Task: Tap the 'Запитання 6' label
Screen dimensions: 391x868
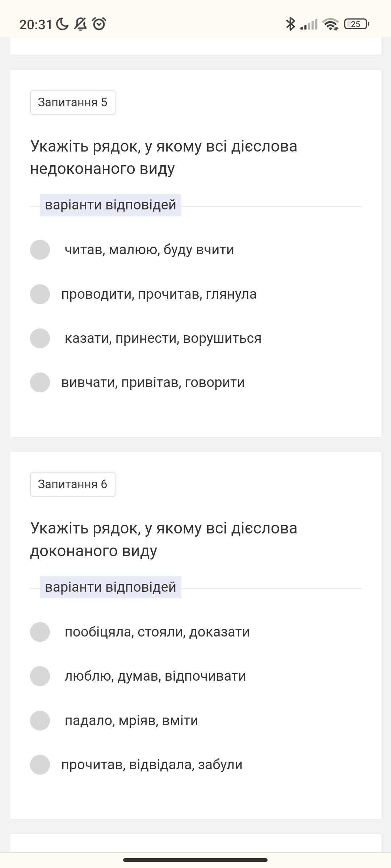Action: [x=73, y=484]
